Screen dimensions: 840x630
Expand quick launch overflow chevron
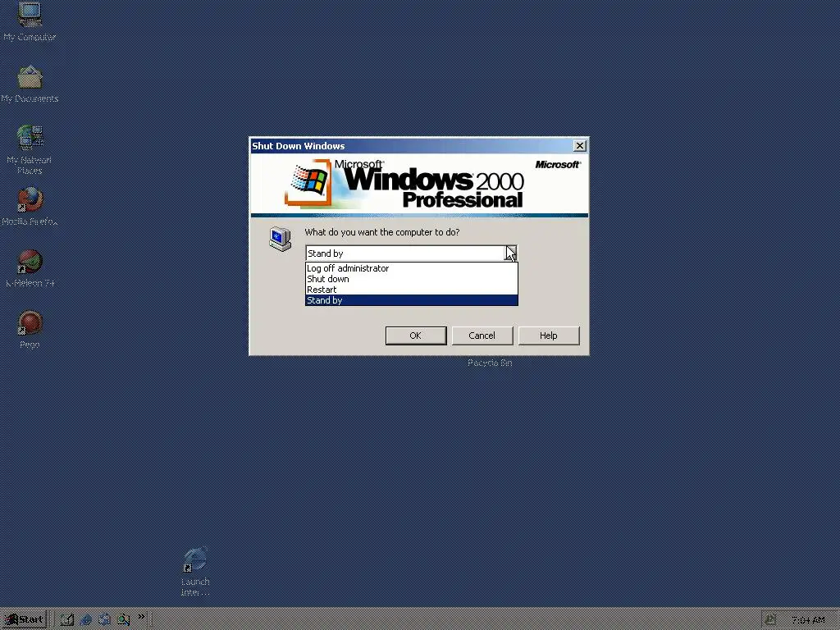[x=141, y=617]
